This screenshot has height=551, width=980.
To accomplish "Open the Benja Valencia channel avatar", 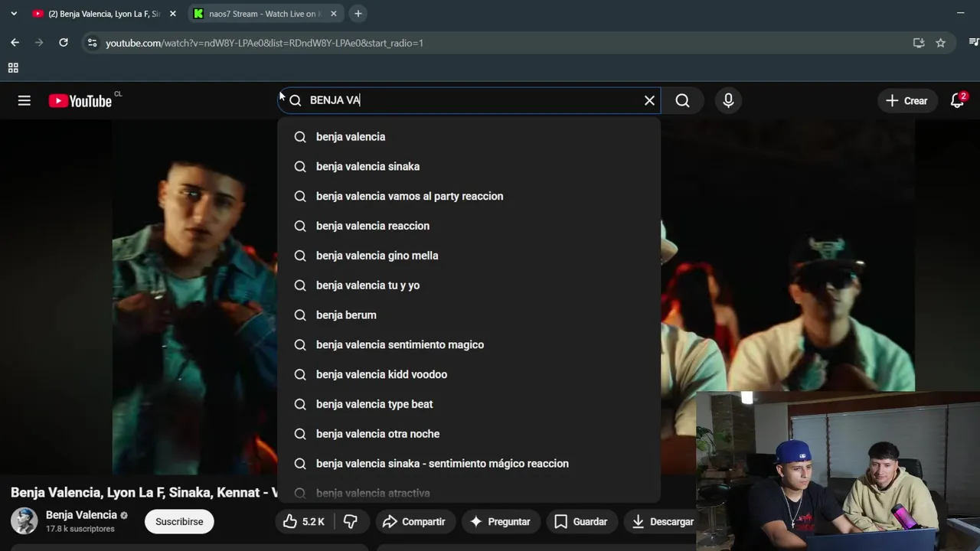I will point(24,521).
